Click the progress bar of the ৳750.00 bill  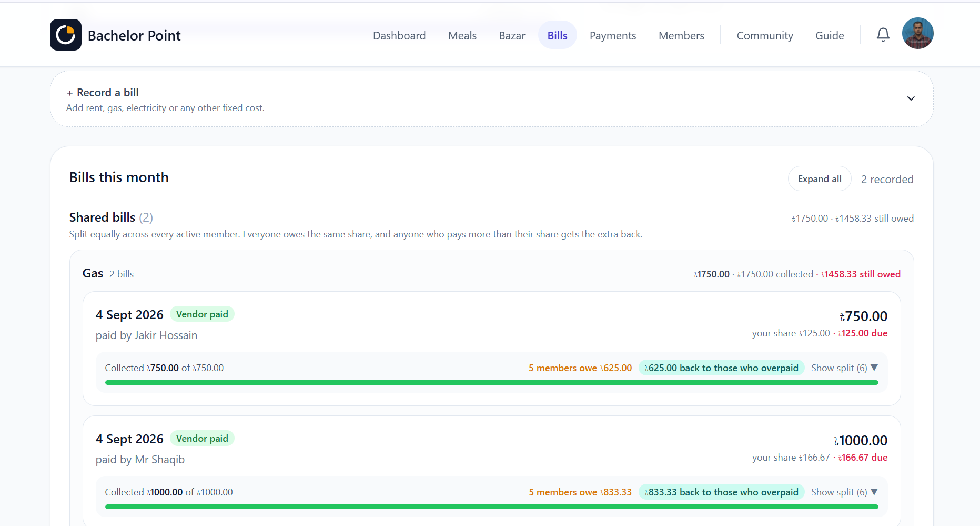[491, 383]
